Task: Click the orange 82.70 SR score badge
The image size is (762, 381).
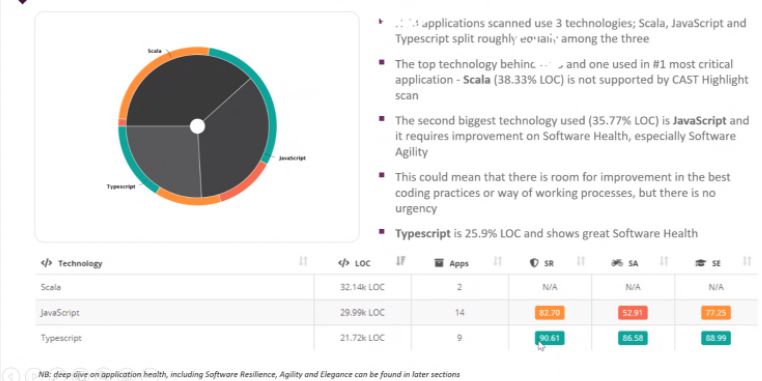Action: (x=550, y=312)
